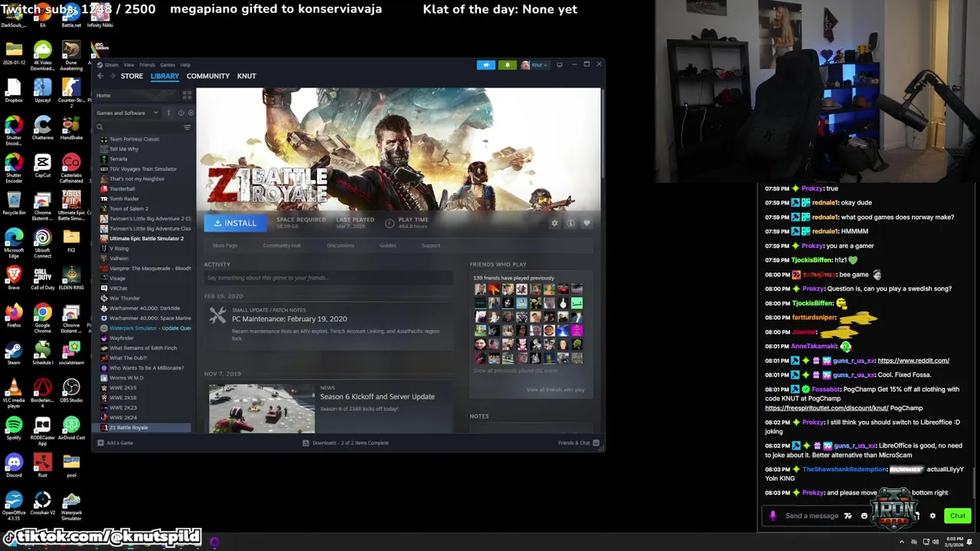The width and height of the screenshot is (980, 551).
Task: Open the STORE tab in Steam
Action: 132,76
